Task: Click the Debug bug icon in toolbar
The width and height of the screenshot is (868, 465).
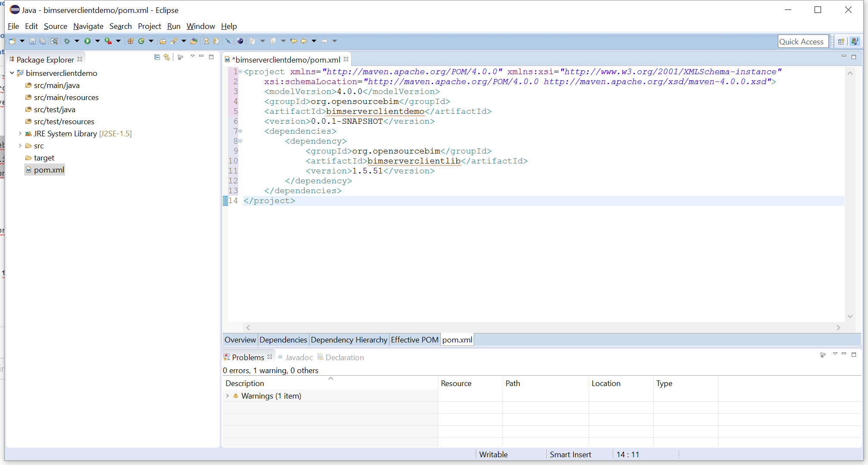Action: coord(67,41)
